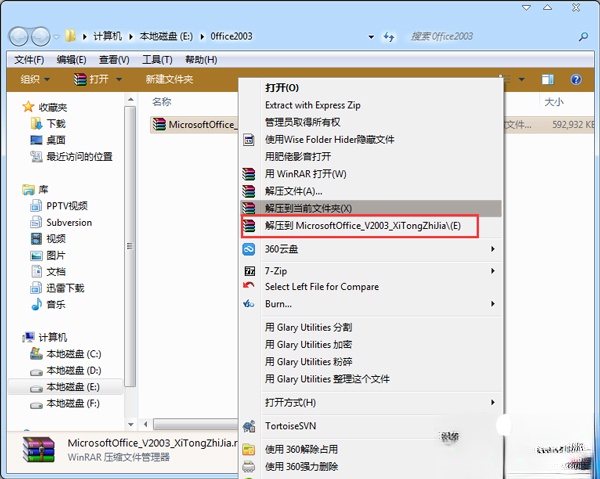This screenshot has width=600, height=479.
Task: Click WinRAR icon beside 解压文件(A)...
Action: [249, 191]
